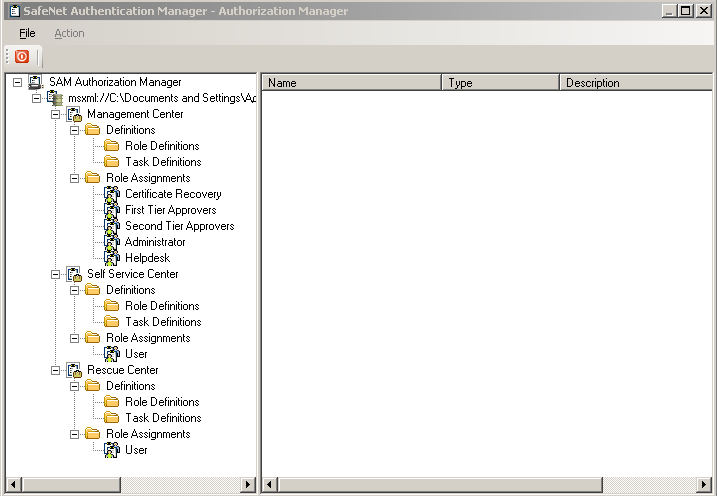
Task: Click tree pane scroll left arrow
Action: 13,485
